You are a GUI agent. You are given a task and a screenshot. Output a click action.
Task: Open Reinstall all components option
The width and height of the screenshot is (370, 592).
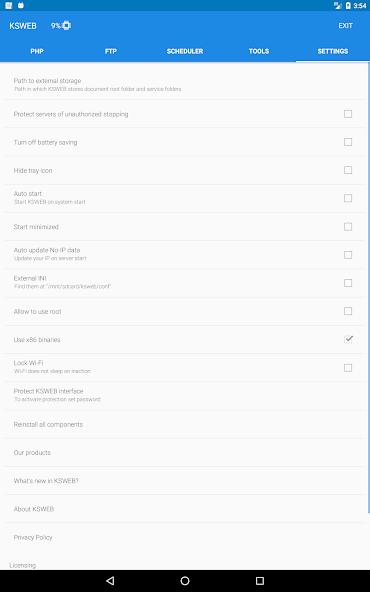pos(185,424)
